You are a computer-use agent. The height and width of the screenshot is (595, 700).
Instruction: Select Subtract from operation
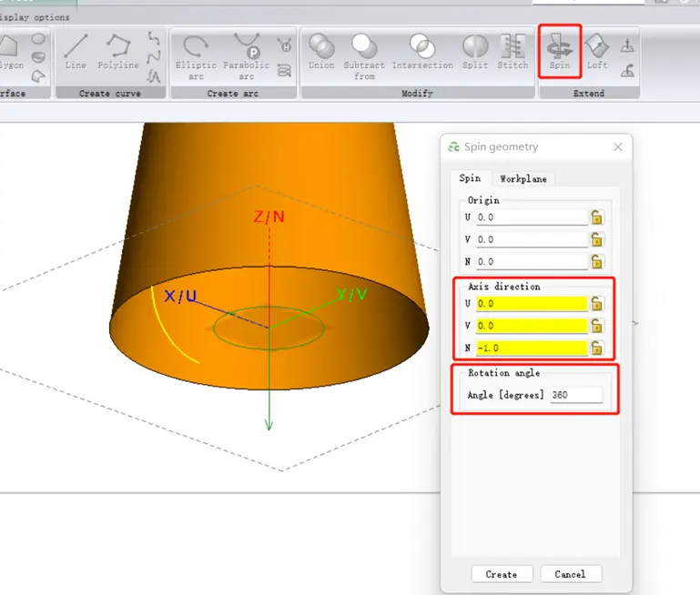coord(364,56)
